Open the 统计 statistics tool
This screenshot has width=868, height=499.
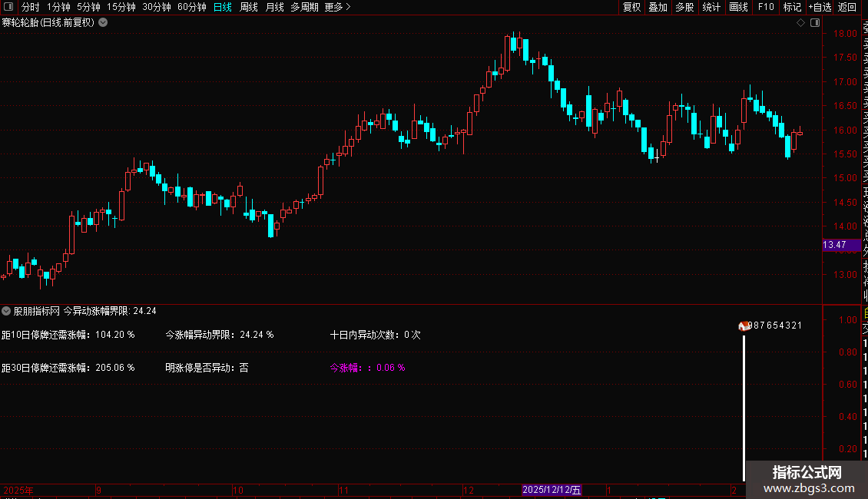[x=711, y=7]
